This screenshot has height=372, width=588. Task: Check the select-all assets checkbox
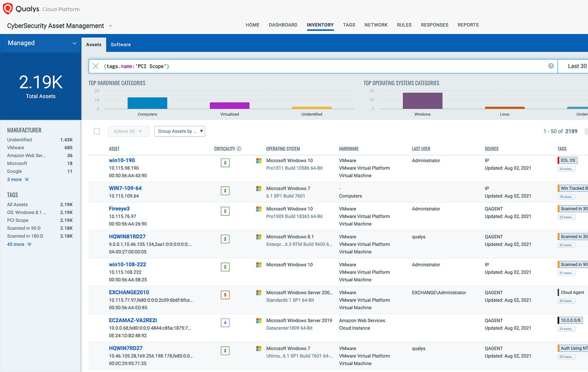(x=97, y=131)
